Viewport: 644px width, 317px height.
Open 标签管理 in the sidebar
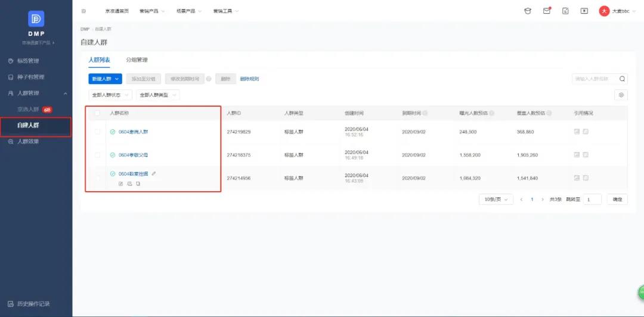coord(28,61)
